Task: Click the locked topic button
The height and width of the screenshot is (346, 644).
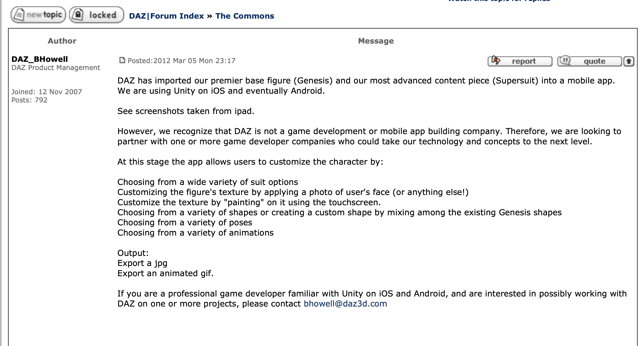Action: [x=97, y=15]
